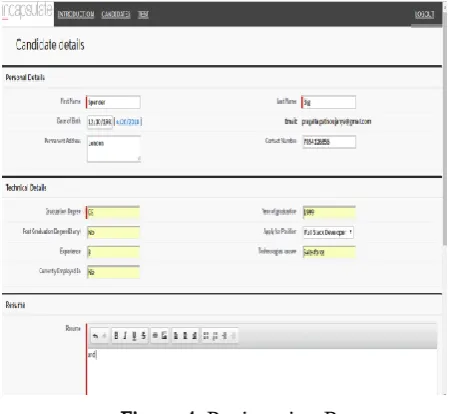Click inside the resume text editor body
The image size is (449, 414).
click(262, 372)
